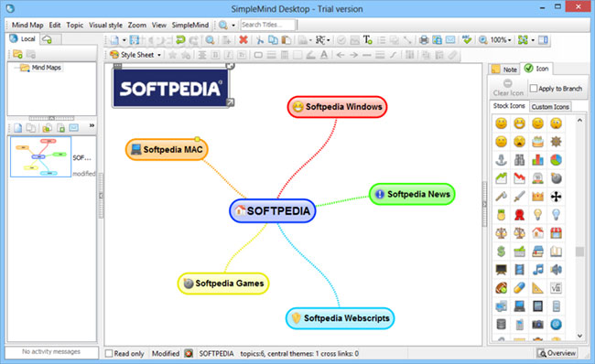Viewport: 595px width, 364px height.
Task: Select the database cylinder stock icon
Action: click(x=502, y=324)
